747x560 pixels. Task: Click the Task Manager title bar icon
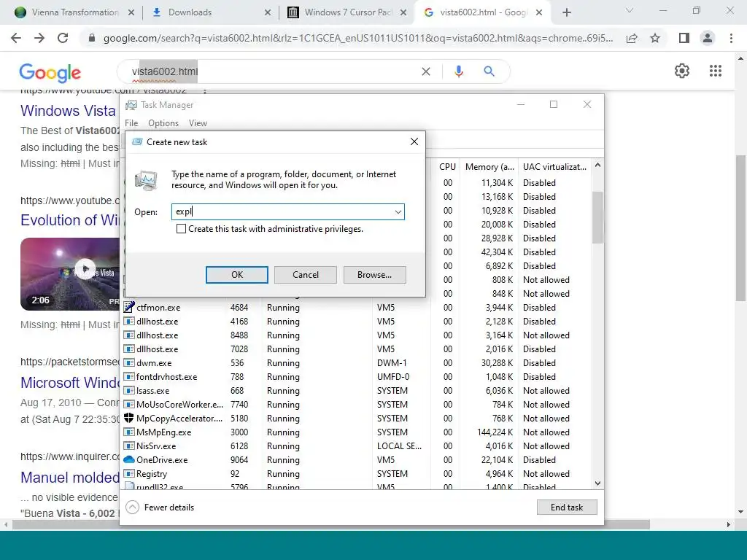click(x=131, y=105)
